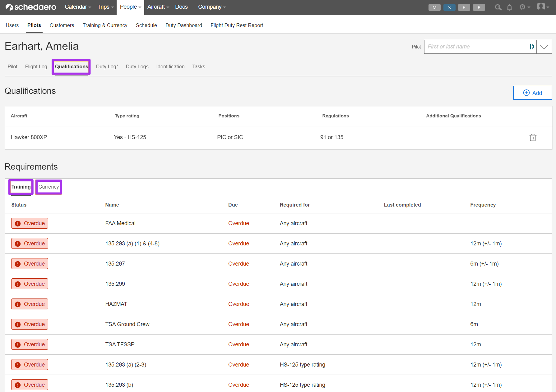The height and width of the screenshot is (392, 556).
Task: Switch to the Duty Log* tab
Action: 107,66
